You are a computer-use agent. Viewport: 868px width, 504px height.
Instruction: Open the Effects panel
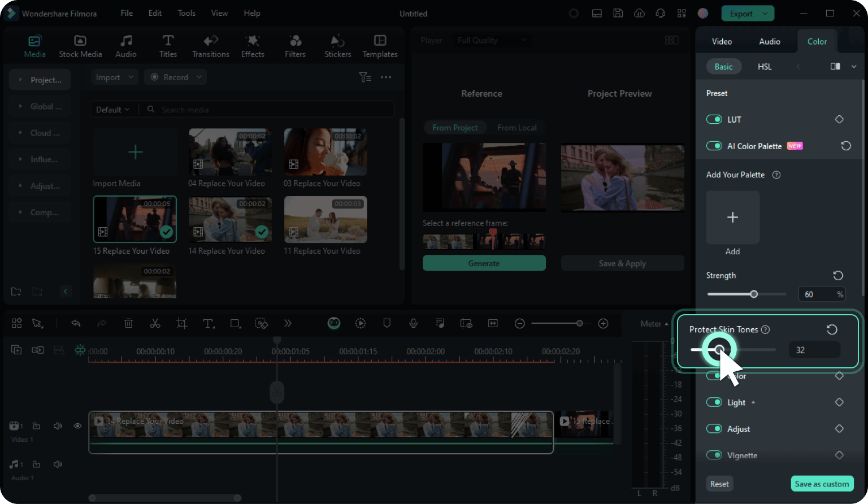(x=253, y=46)
